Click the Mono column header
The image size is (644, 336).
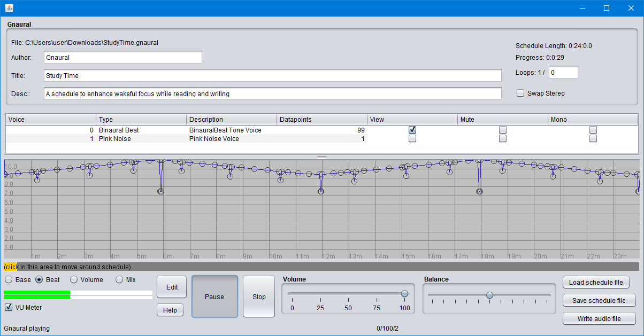[593, 120]
